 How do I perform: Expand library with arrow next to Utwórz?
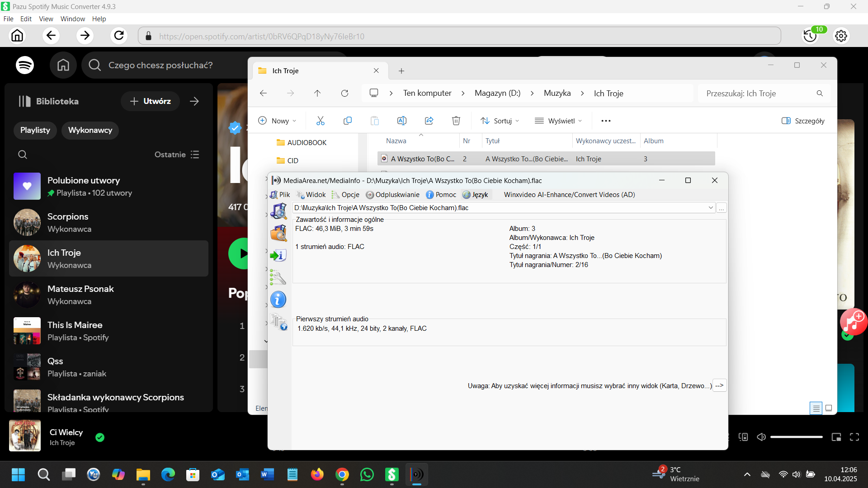[194, 101]
